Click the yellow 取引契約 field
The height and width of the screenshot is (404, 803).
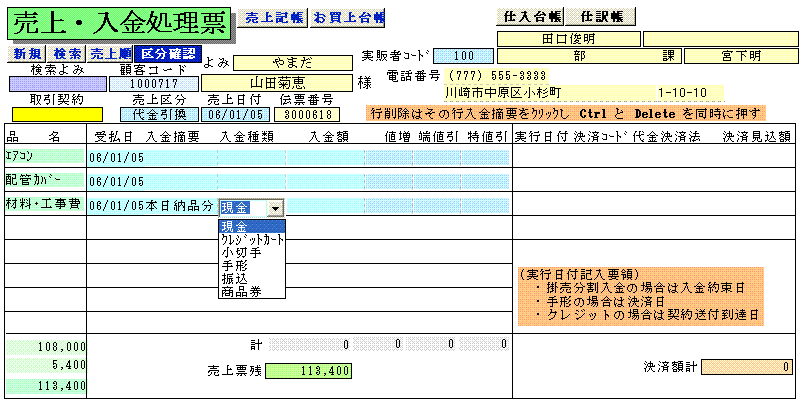point(57,114)
